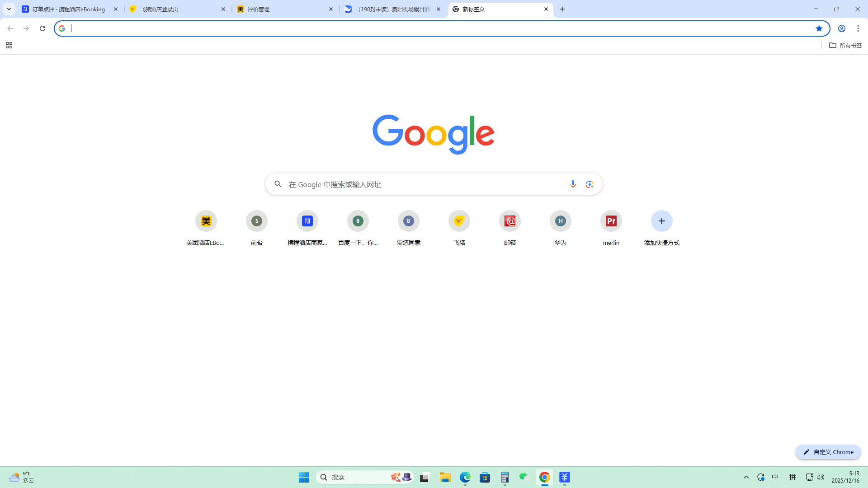The image size is (868, 488).
Task: Open the merlin shortcut tile
Action: point(611,221)
